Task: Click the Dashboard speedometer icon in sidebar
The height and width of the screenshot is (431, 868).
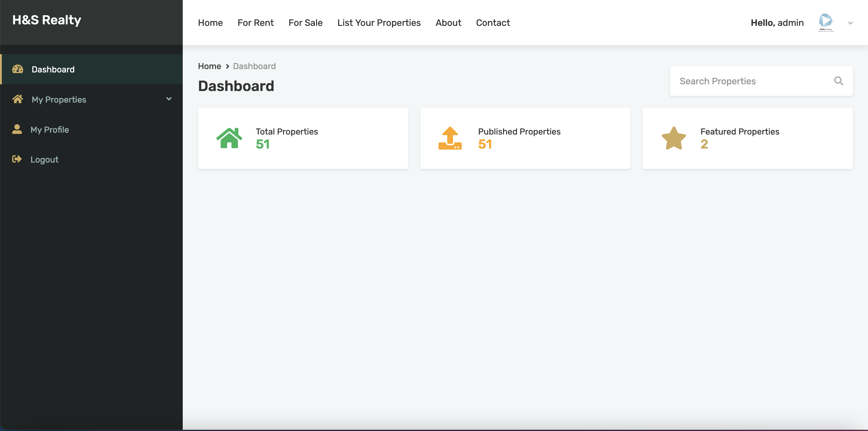Action: 18,69
